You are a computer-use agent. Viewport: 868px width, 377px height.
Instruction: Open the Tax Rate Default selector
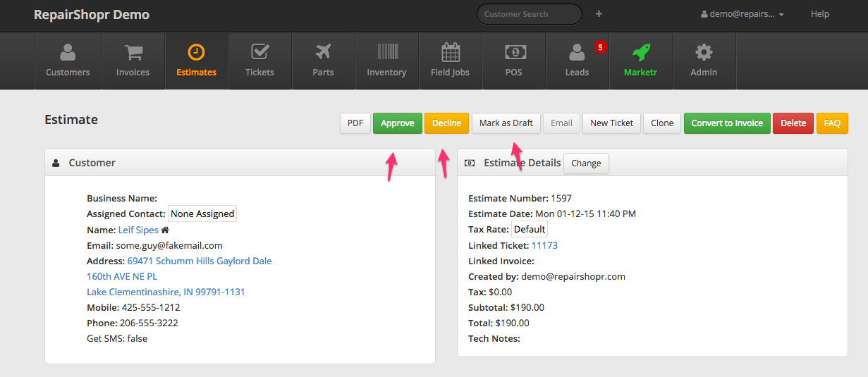point(529,230)
